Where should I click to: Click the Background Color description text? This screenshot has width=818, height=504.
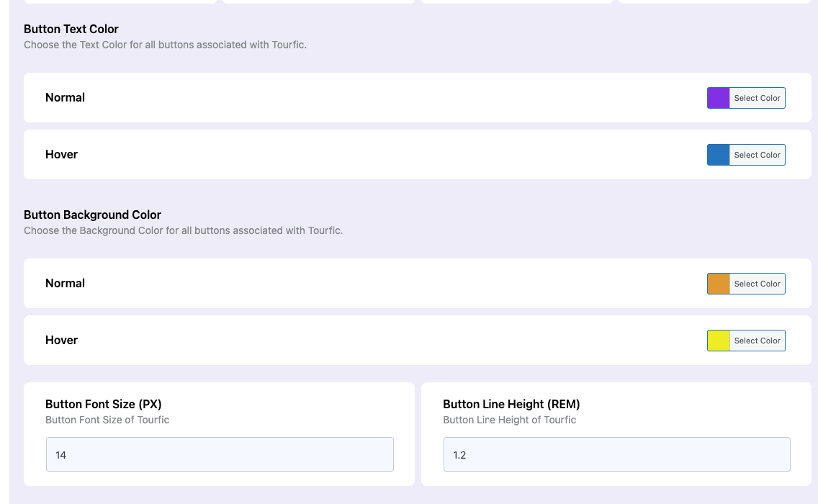click(183, 230)
